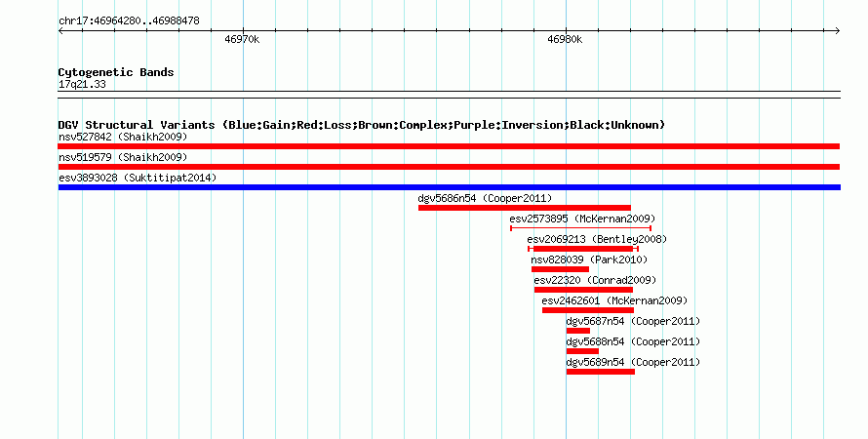The image size is (868, 439).
Task: Click the left arrow end of the ruler
Action: [x=60, y=31]
